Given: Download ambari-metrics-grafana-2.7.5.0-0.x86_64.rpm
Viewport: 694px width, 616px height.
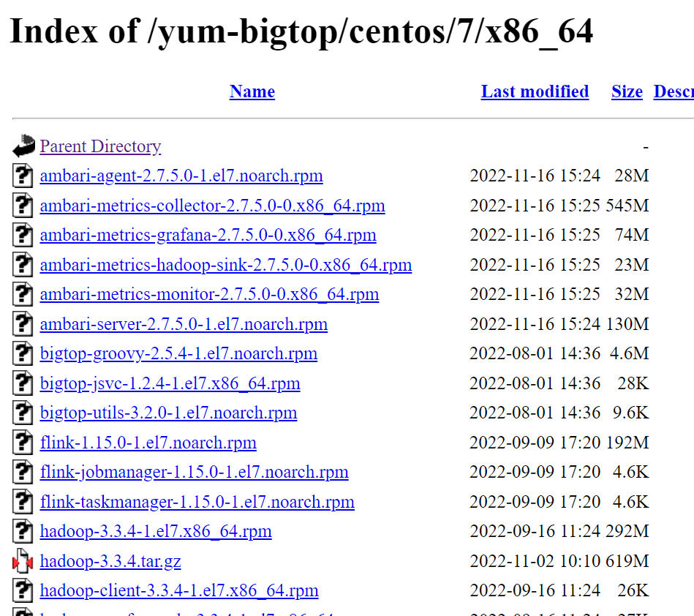Looking at the screenshot, I should 208,235.
